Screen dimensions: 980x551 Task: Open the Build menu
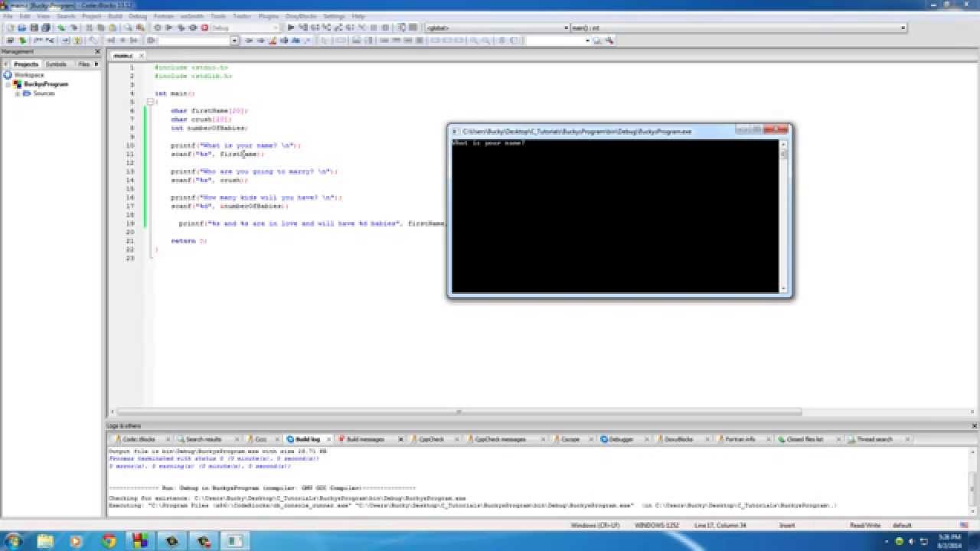coord(115,16)
